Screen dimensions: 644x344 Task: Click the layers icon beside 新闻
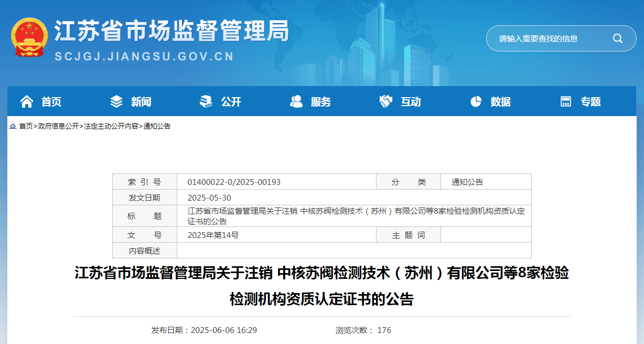pos(116,101)
